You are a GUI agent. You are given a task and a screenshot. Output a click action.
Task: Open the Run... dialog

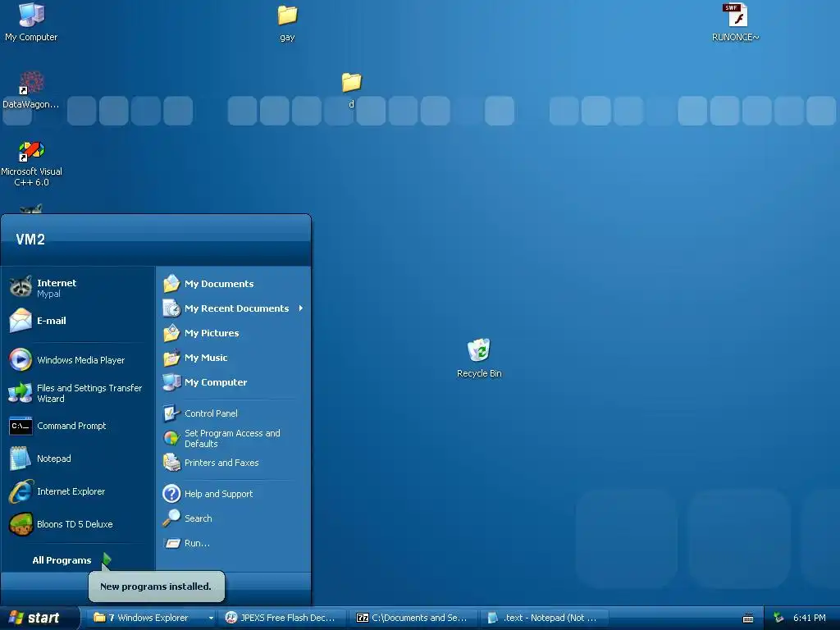click(x=234, y=543)
